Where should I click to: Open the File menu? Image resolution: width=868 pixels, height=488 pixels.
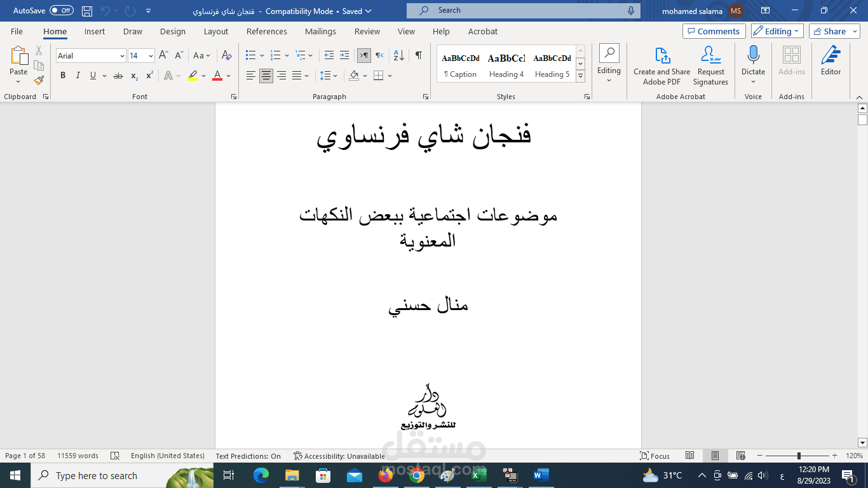(x=17, y=31)
